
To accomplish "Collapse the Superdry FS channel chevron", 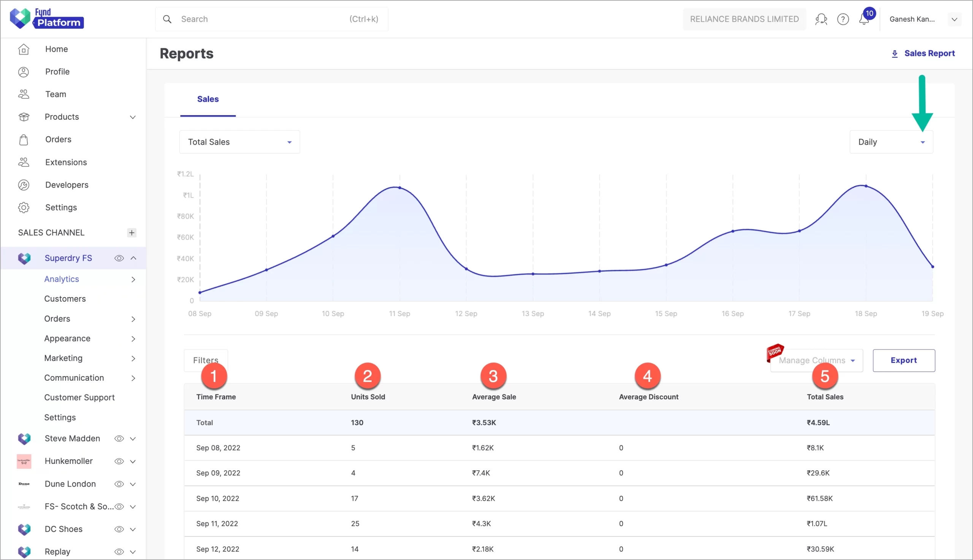I will click(x=133, y=258).
